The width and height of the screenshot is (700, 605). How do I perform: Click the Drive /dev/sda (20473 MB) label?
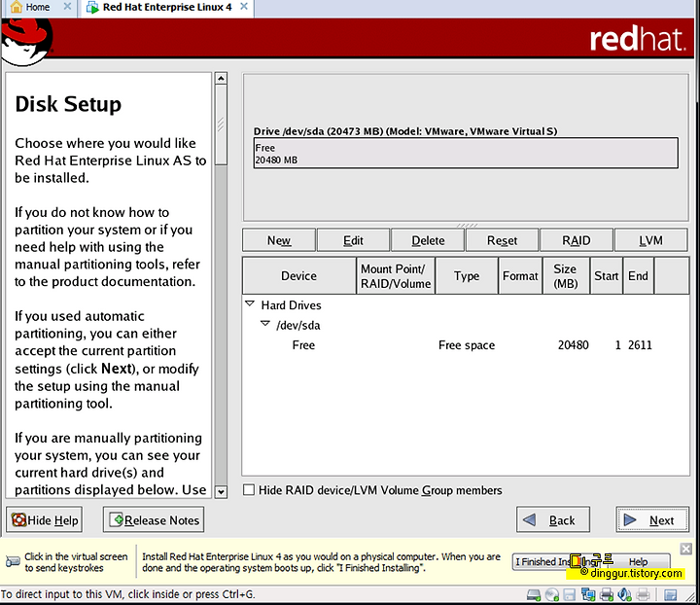click(x=405, y=131)
